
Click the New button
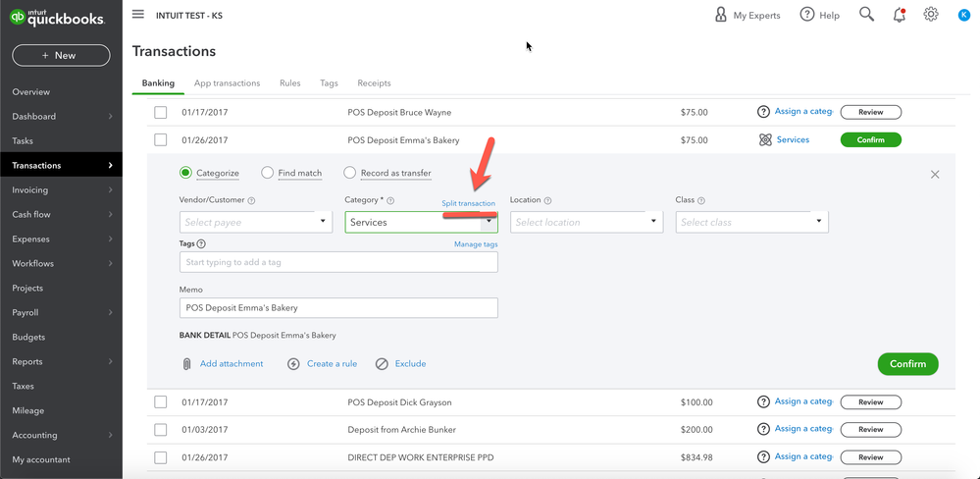point(61,56)
